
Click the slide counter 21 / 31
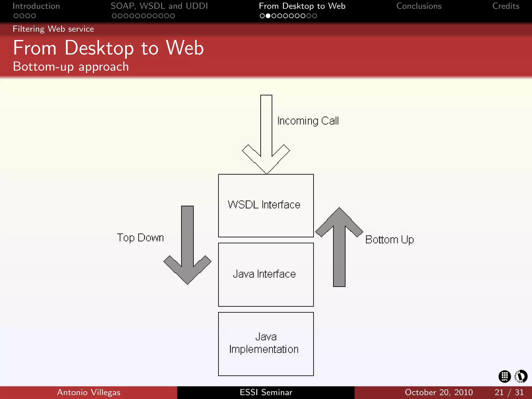[x=509, y=392]
